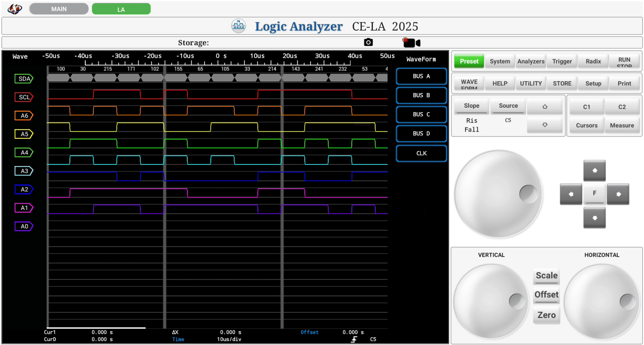Click the downward arrow below Source

click(545, 125)
